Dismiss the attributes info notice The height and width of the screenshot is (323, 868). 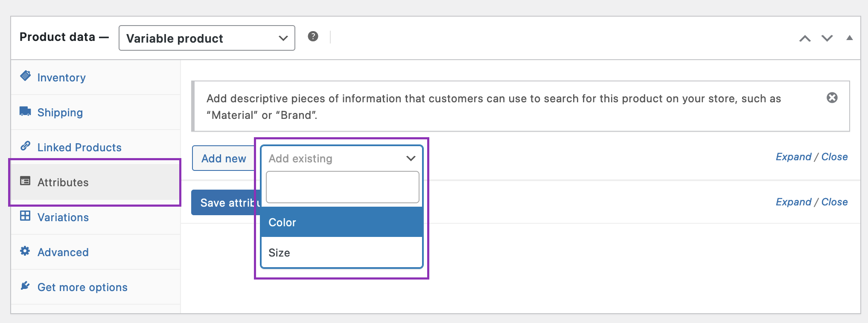(x=832, y=98)
